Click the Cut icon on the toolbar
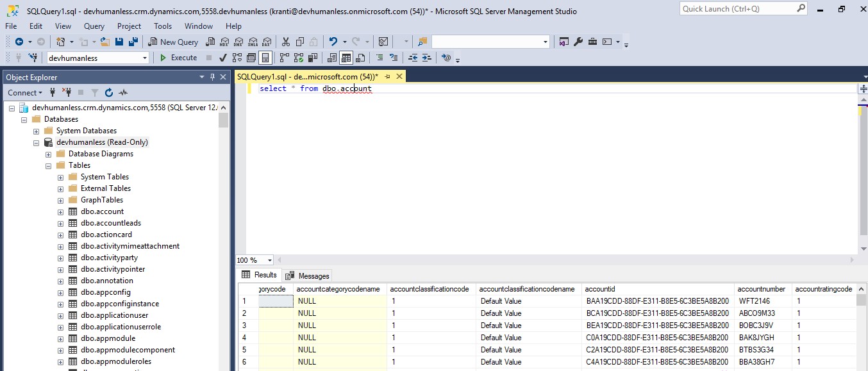This screenshot has width=868, height=371. (x=285, y=41)
